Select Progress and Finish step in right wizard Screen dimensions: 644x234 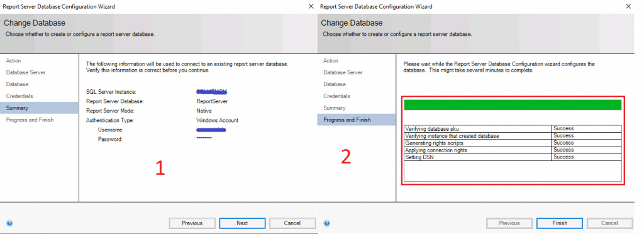(356, 120)
